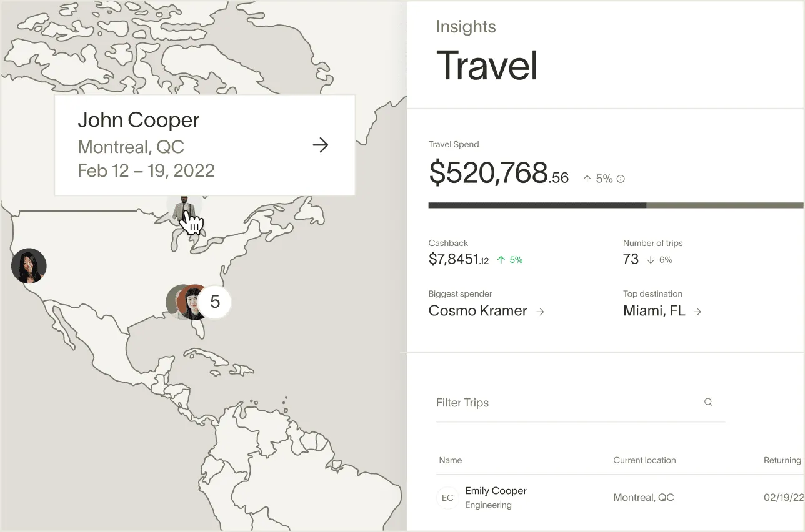Click the EC initials avatar
The width and height of the screenshot is (805, 532).
[447, 498]
